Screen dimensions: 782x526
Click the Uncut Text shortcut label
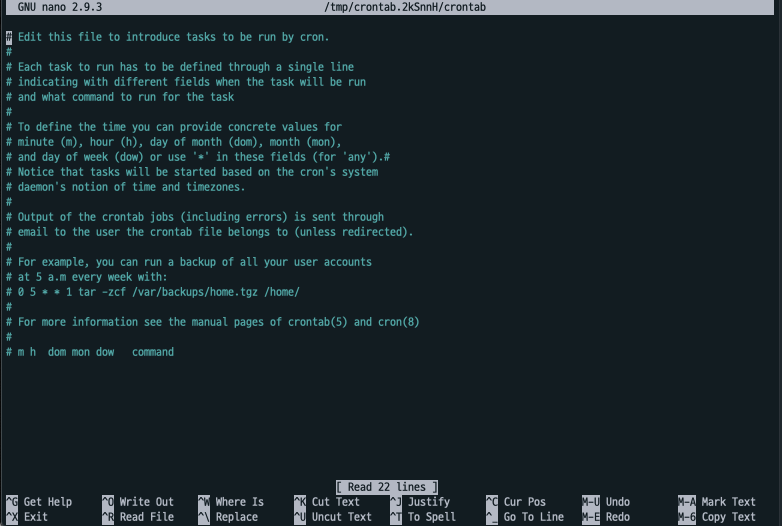pyautogui.click(x=342, y=517)
